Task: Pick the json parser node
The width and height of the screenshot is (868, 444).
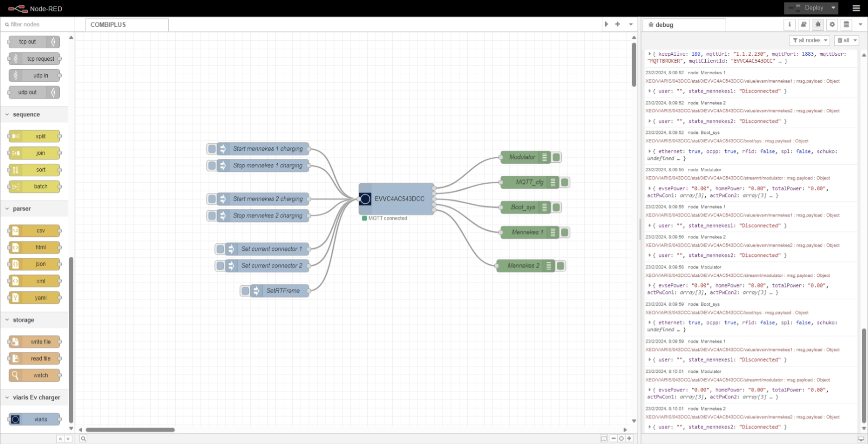Action: pos(34,264)
